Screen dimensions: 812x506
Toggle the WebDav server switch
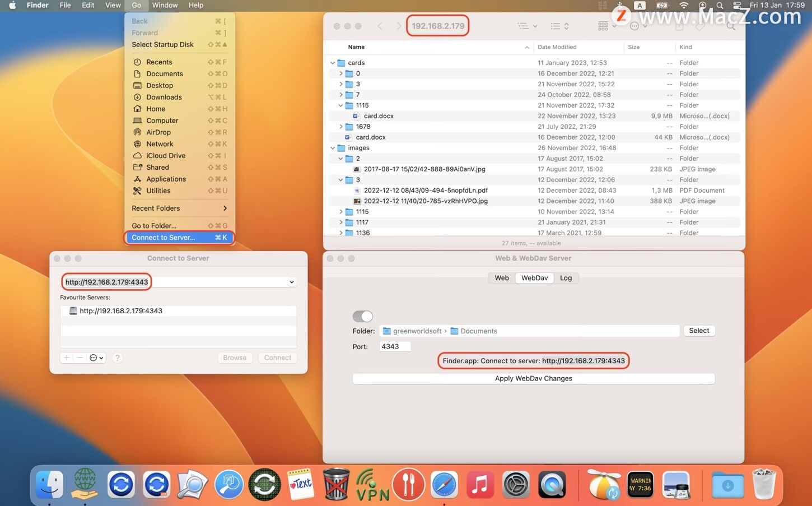coord(362,316)
